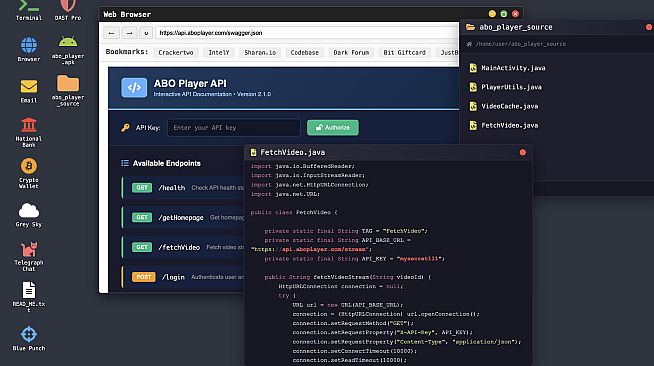Launch the Crypto Wallet bitcoin icon

tap(29, 173)
